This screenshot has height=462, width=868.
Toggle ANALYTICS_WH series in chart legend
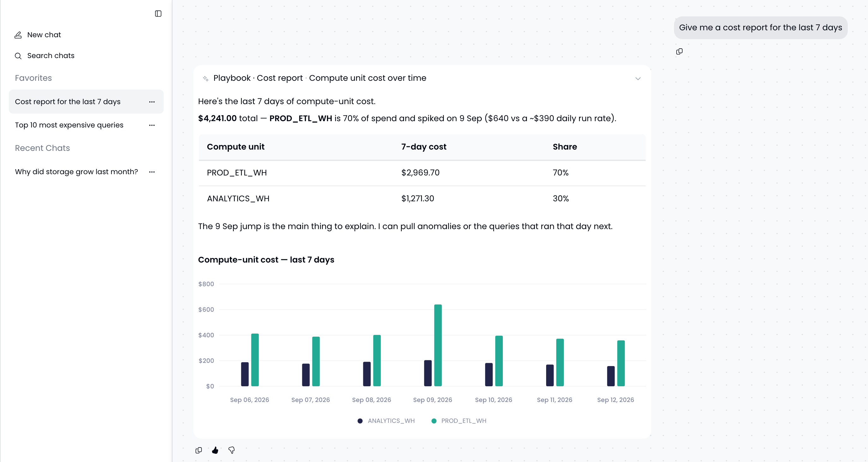pyautogui.click(x=386, y=421)
